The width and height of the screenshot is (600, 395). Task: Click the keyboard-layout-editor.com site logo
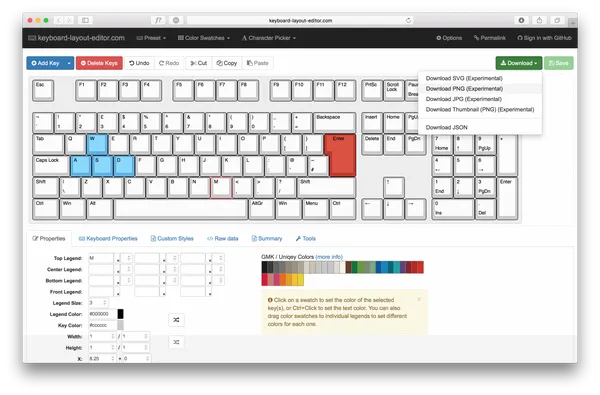coord(77,38)
